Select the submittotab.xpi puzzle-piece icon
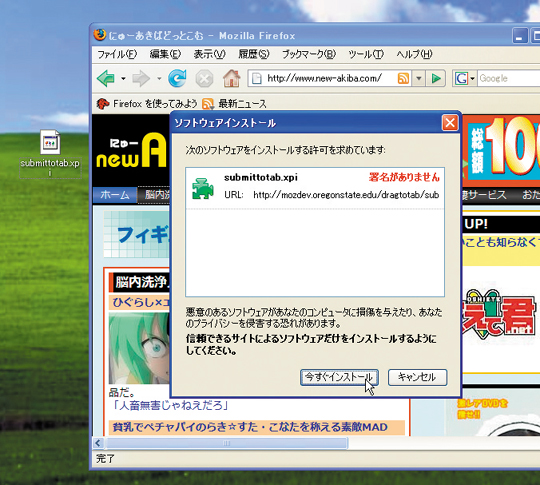The image size is (540, 485). 202,188
